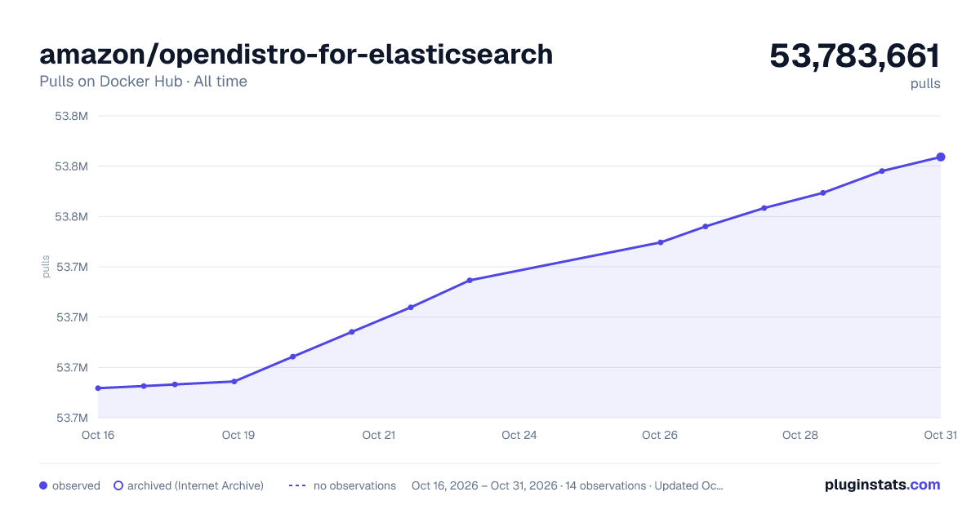Select the first data point at Oct 16

[x=98, y=388]
